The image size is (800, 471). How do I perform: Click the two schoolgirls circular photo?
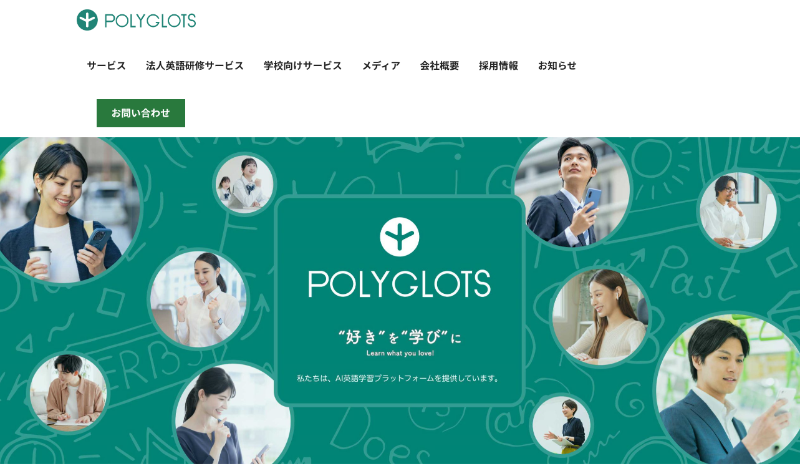(244, 184)
